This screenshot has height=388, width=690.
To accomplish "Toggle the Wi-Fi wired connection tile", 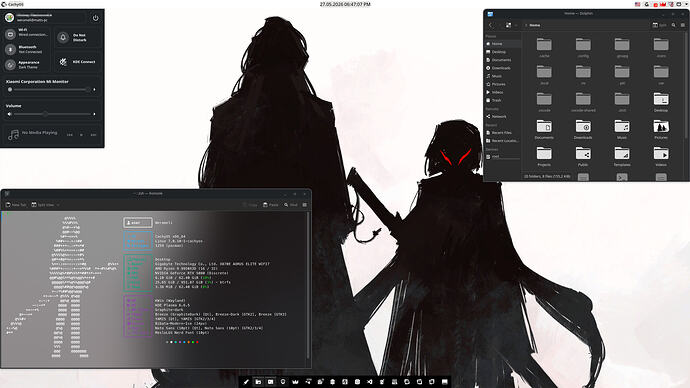I will point(26,34).
